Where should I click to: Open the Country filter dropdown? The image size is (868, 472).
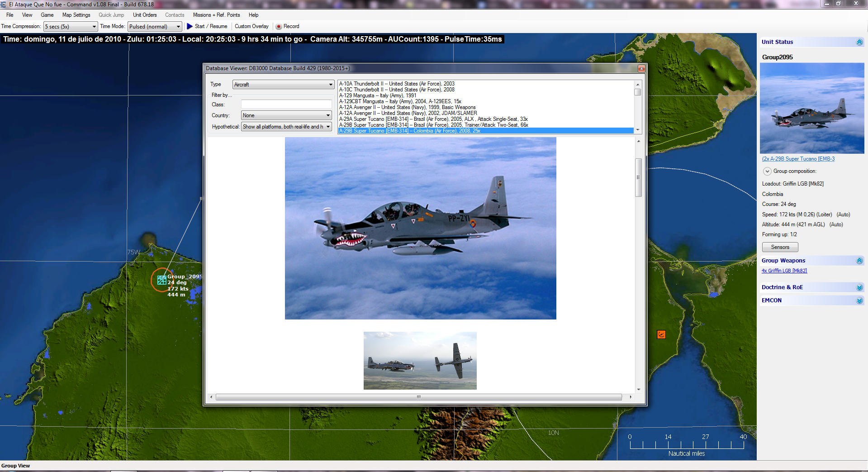(286, 115)
